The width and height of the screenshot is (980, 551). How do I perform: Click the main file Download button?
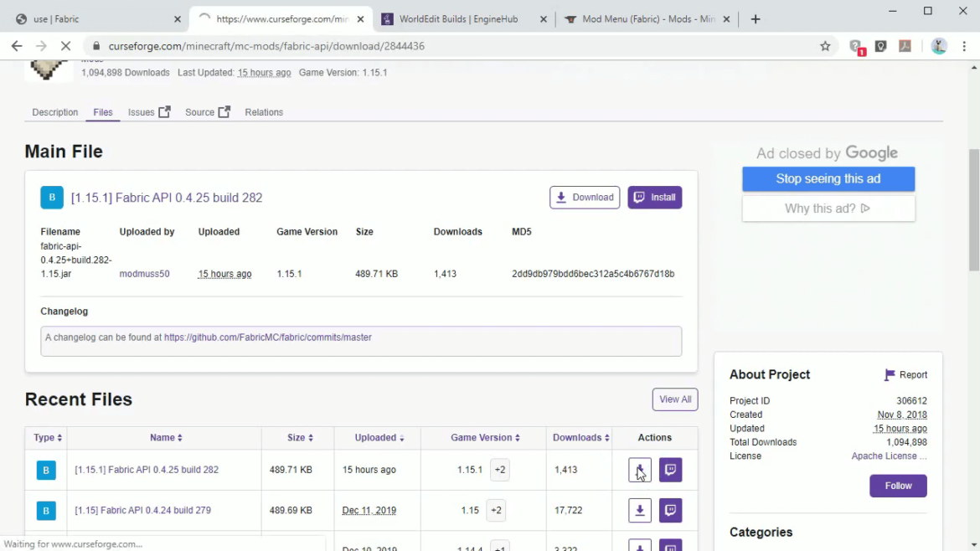[585, 198]
